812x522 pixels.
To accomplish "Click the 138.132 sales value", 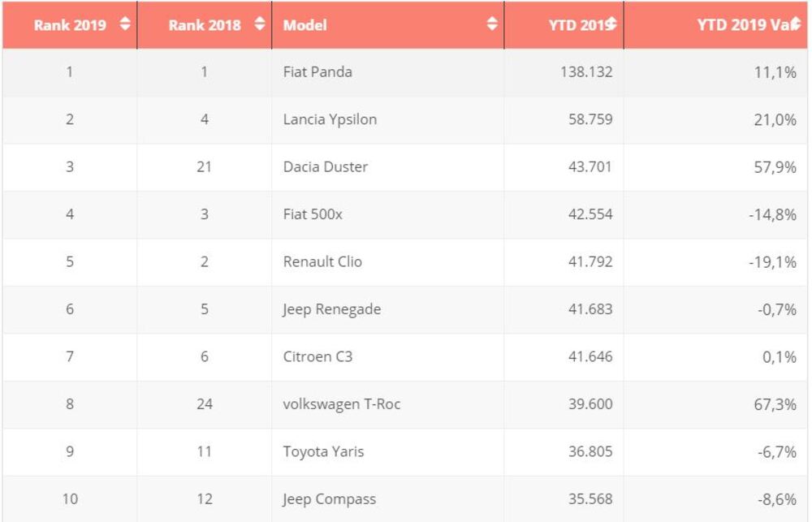I will coord(586,71).
